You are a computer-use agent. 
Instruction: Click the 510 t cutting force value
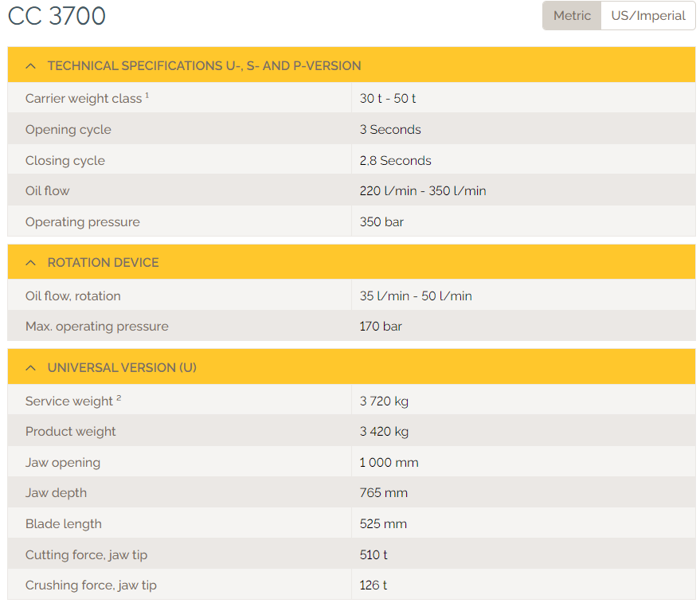click(x=373, y=554)
